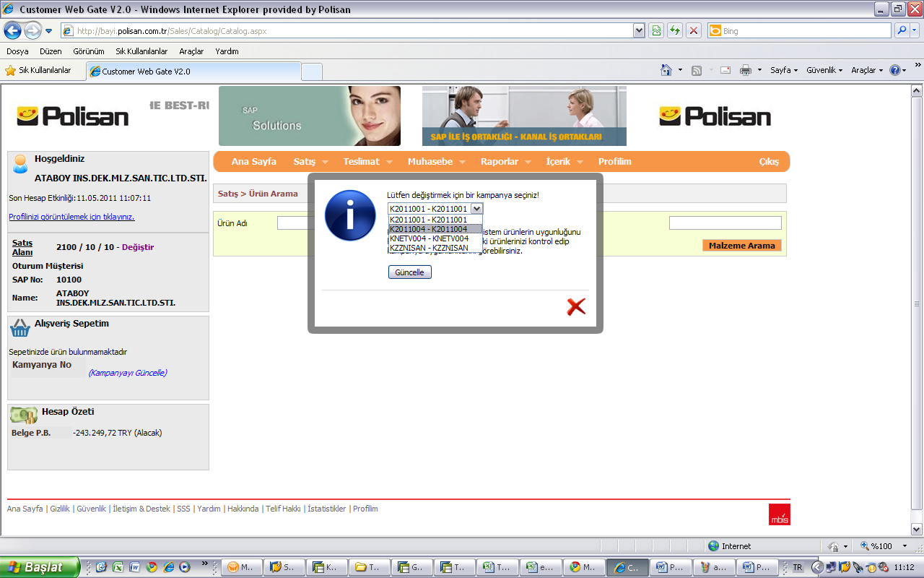Select K2011004 - K2011004 from the list
Viewport: 924px width, 578px height.
pyautogui.click(x=435, y=229)
